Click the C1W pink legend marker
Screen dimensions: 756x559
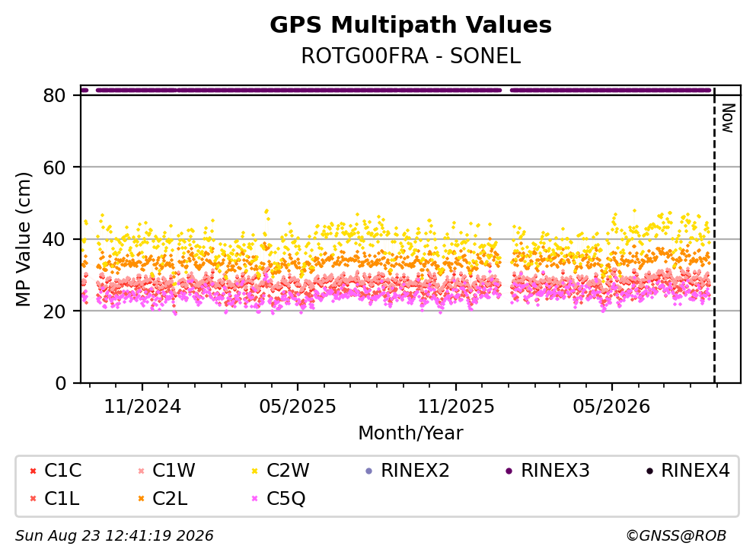tap(142, 471)
